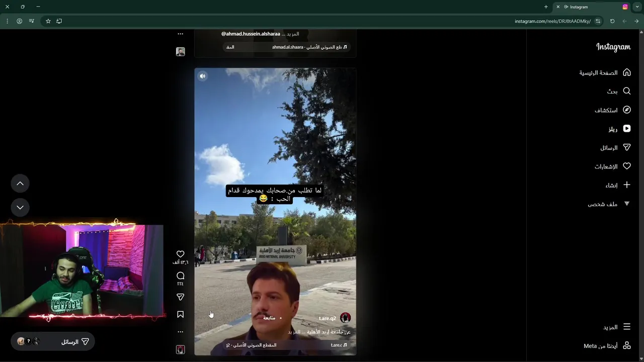The image size is (644, 362).
Task: Open site information icon in the address bar
Action: pos(598,21)
